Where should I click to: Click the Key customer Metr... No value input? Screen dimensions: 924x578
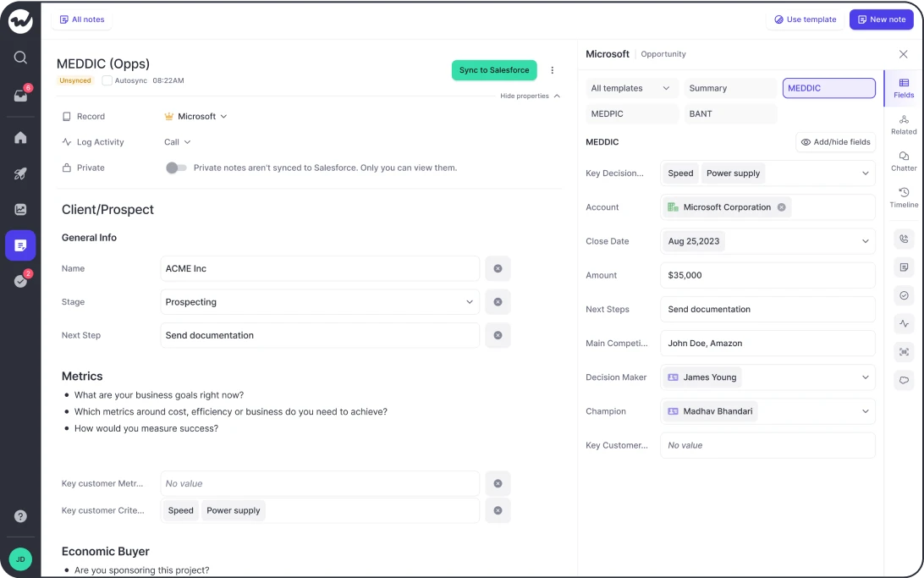(320, 483)
